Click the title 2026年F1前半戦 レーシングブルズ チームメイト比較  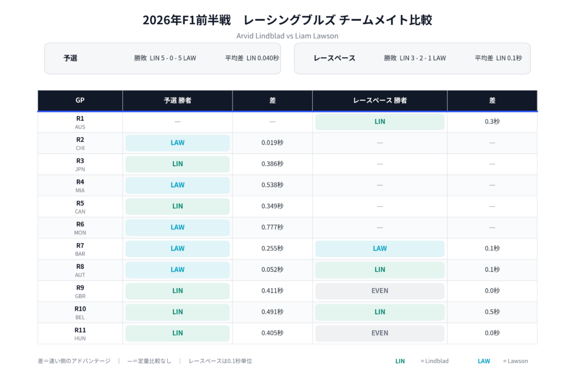(287, 20)
